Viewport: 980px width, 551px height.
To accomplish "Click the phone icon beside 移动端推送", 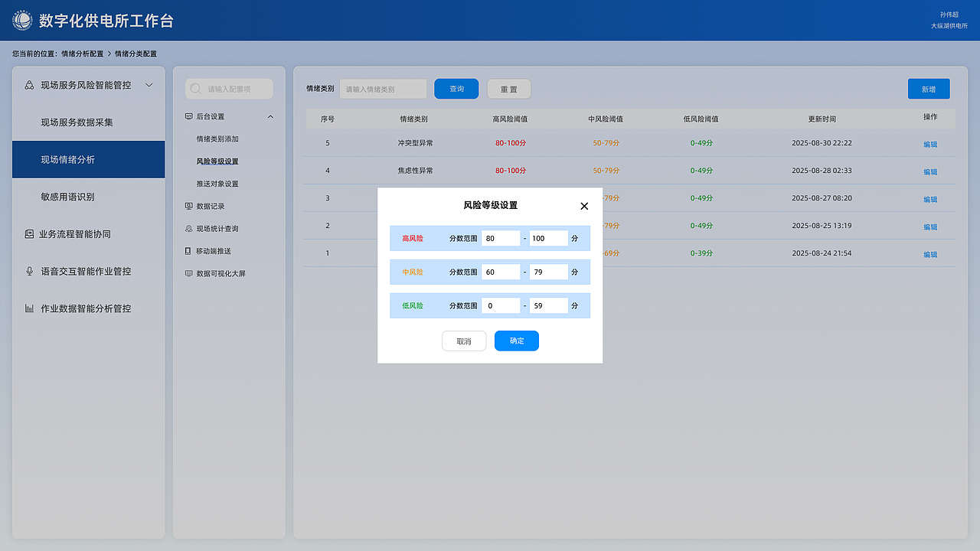I will coord(188,251).
